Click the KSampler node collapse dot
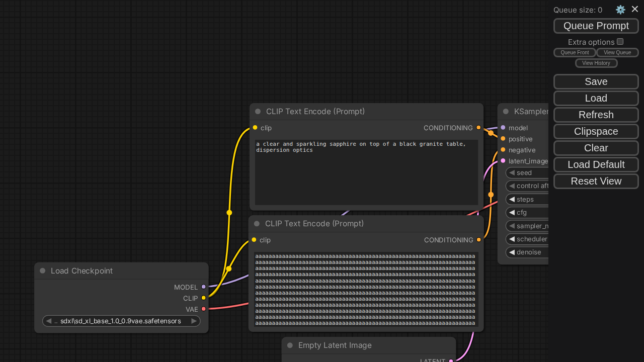Viewport: 644px width, 362px height. coord(506,112)
